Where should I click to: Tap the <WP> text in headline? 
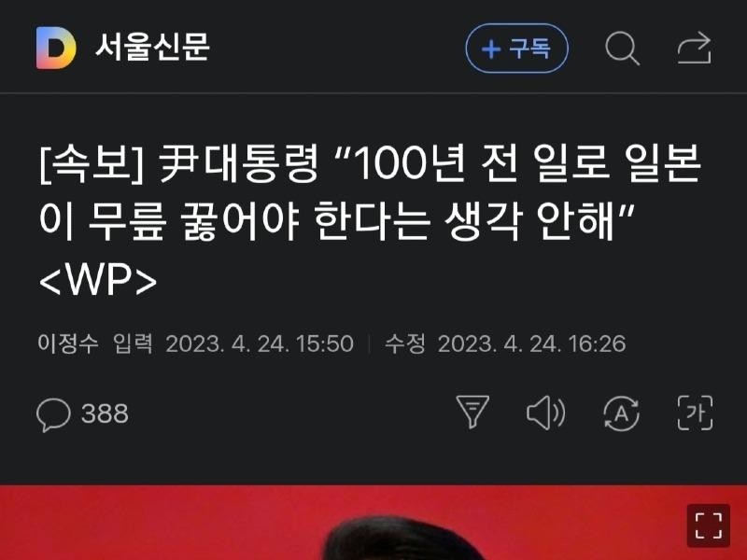pos(98,281)
